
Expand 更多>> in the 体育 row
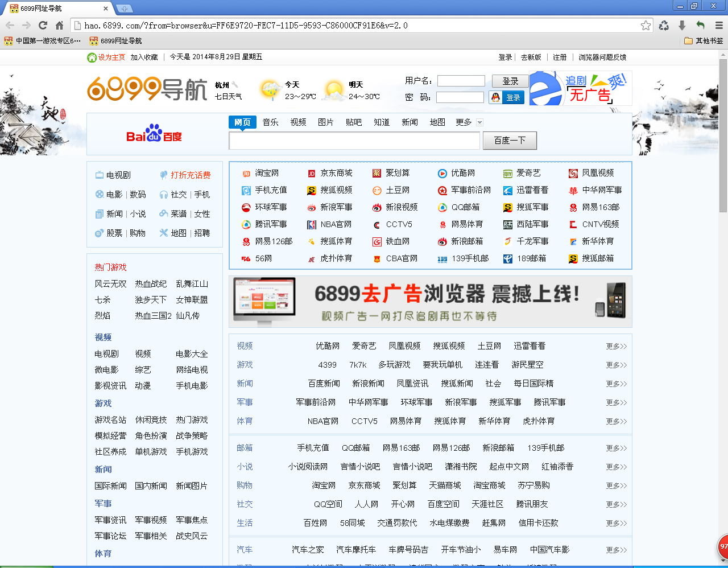(x=617, y=421)
